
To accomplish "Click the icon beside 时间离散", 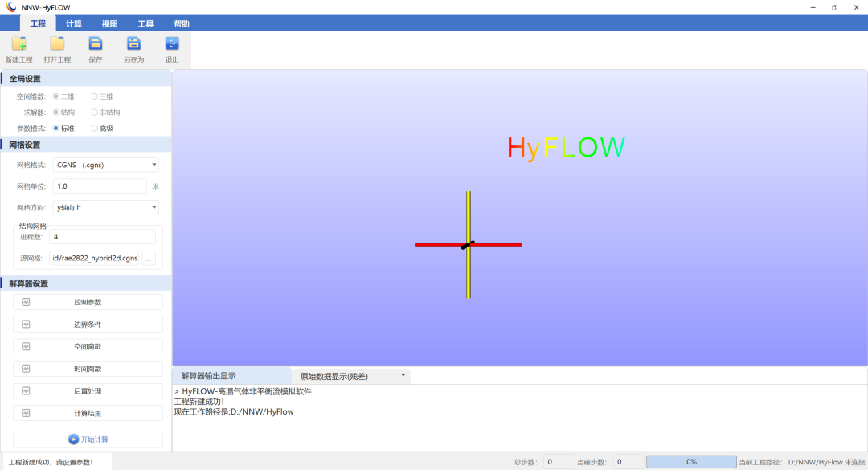I will click(x=26, y=369).
